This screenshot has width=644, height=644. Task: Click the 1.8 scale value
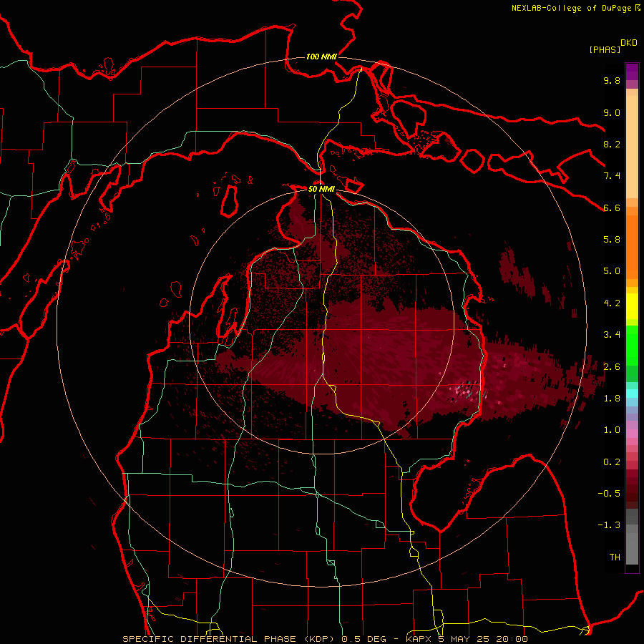(612, 399)
